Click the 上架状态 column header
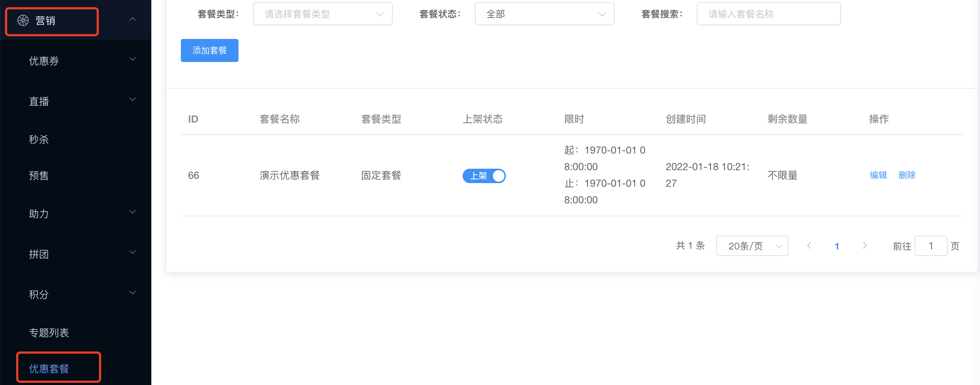The width and height of the screenshot is (980, 385). coord(482,119)
